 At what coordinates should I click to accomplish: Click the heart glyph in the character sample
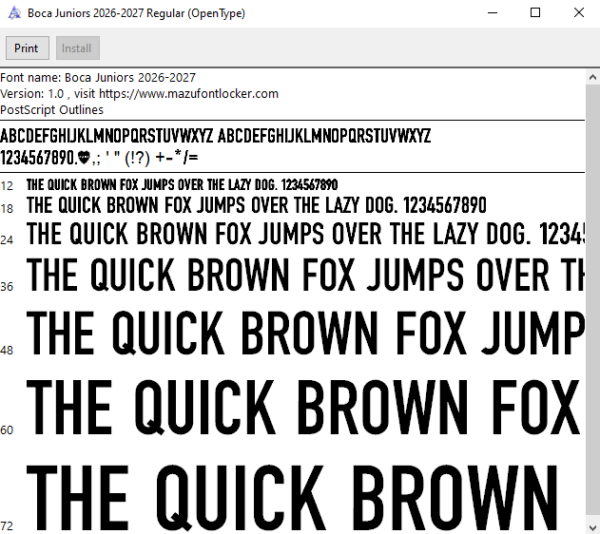(84, 157)
